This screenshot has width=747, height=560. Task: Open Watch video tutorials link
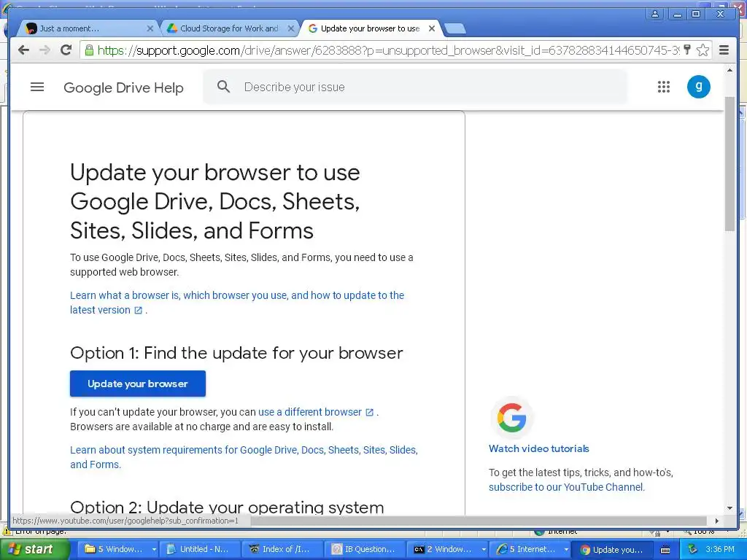tap(539, 448)
